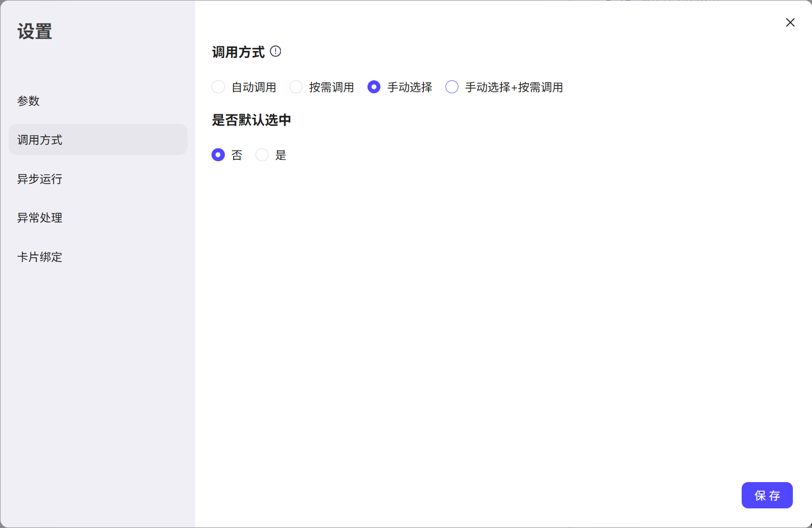Switch to the 卡片绑定 section
Image resolution: width=812 pixels, height=528 pixels.
(40, 257)
